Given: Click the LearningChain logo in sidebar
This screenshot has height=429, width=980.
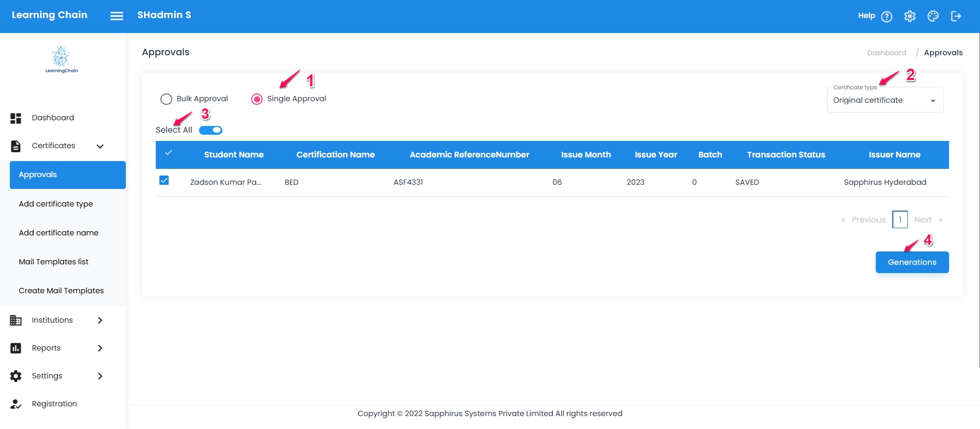Looking at the screenshot, I should coord(61,60).
